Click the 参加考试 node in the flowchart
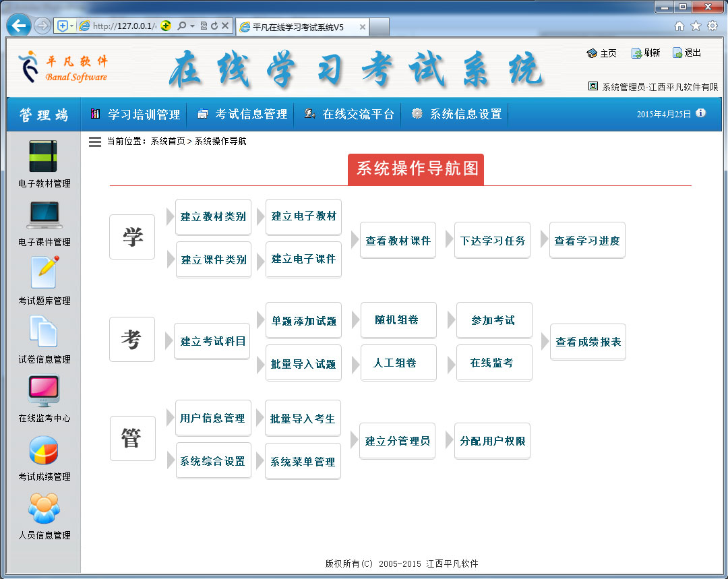Screen dimensions: 728x579 [493, 320]
